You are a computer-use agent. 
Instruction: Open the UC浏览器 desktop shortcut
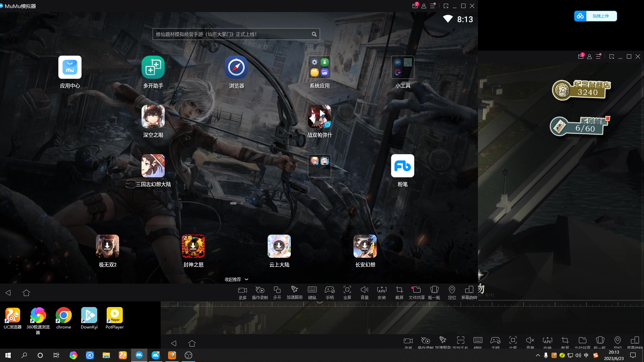pos(12,318)
